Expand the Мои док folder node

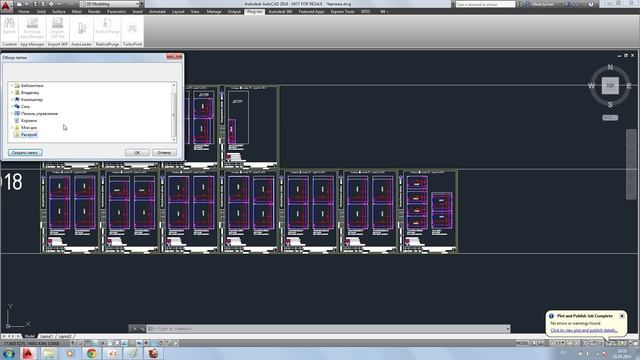click(x=11, y=127)
